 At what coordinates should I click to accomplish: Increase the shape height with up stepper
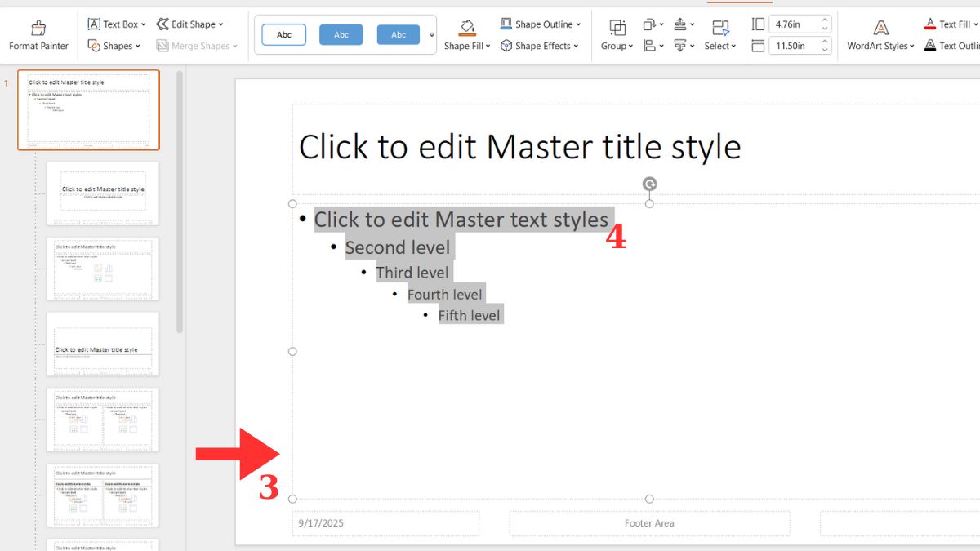pyautogui.click(x=825, y=20)
